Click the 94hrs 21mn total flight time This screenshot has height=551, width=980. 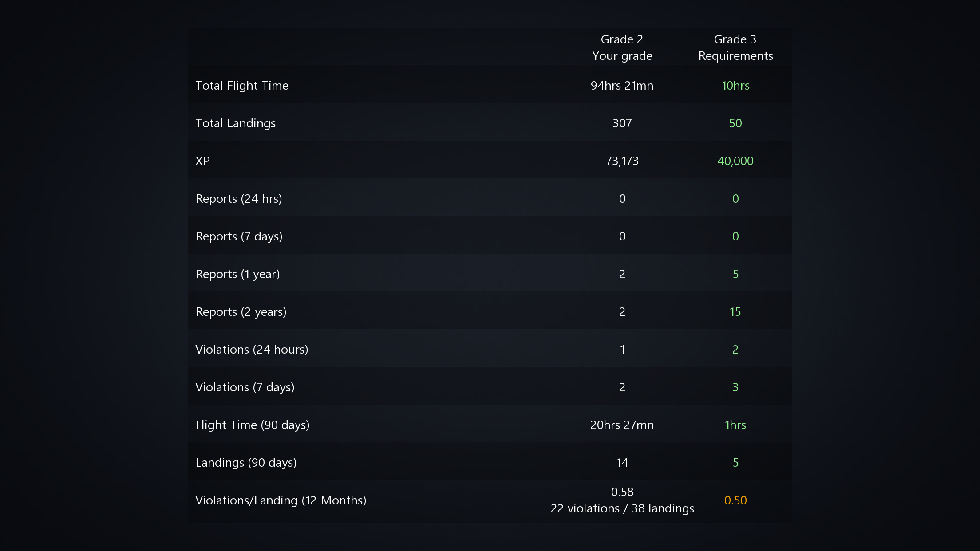(622, 86)
